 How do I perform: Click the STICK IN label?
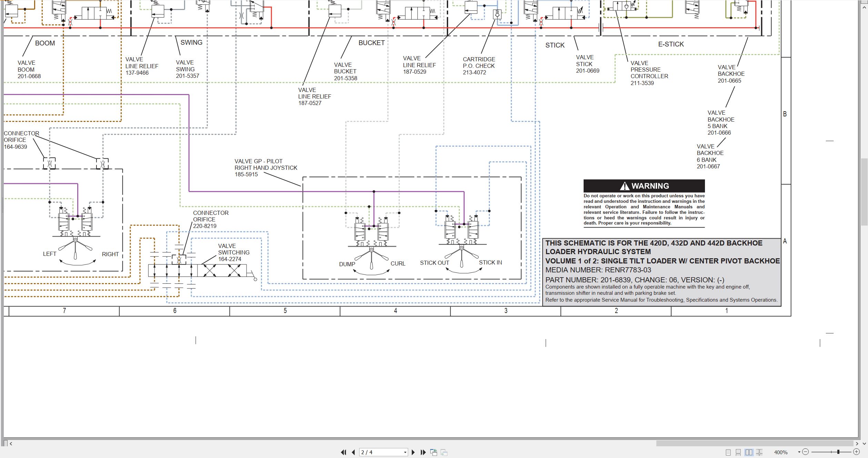490,262
